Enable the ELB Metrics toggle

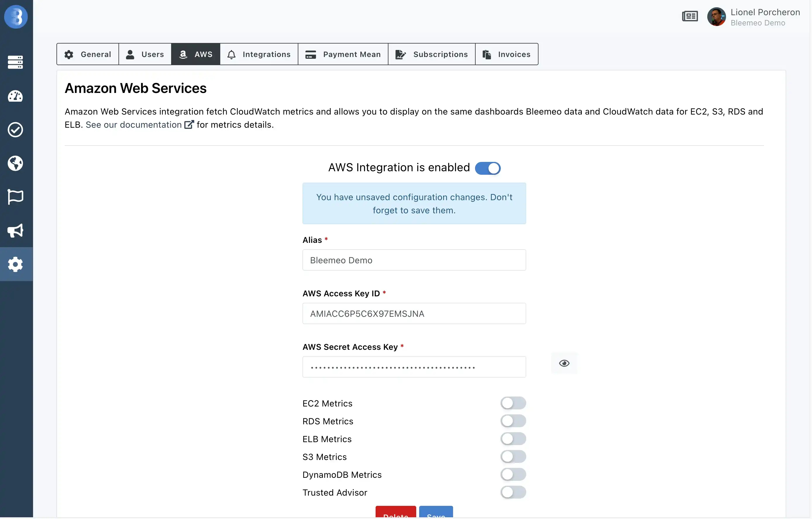point(513,439)
